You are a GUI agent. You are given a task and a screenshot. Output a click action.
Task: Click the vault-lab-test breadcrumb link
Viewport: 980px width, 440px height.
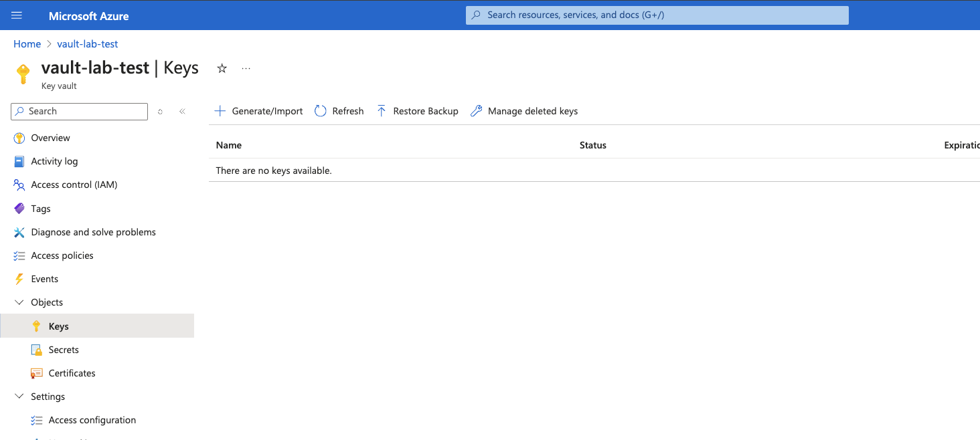pyautogui.click(x=88, y=44)
